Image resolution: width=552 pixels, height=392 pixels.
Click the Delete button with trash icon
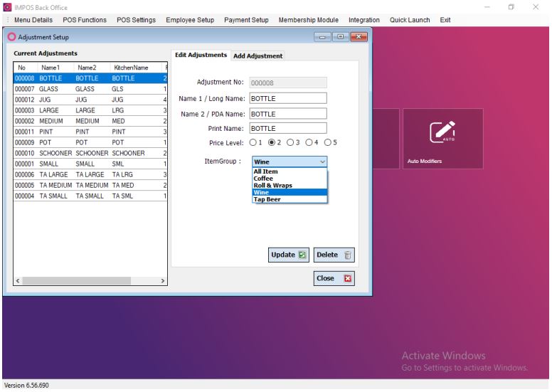(334, 255)
